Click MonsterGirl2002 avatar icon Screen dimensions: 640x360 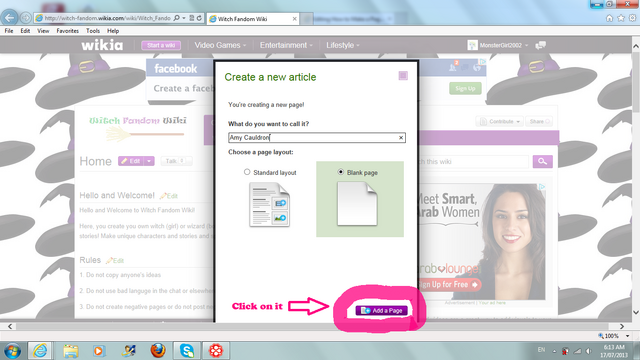472,45
